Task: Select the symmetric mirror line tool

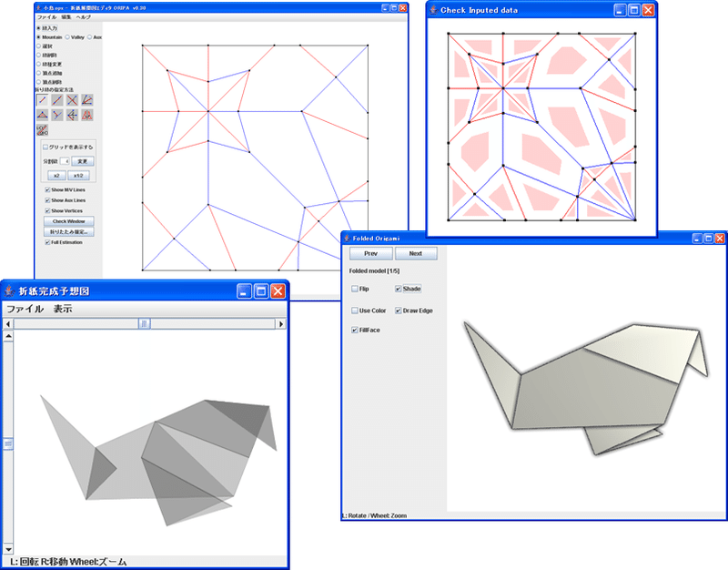Action: [72, 115]
